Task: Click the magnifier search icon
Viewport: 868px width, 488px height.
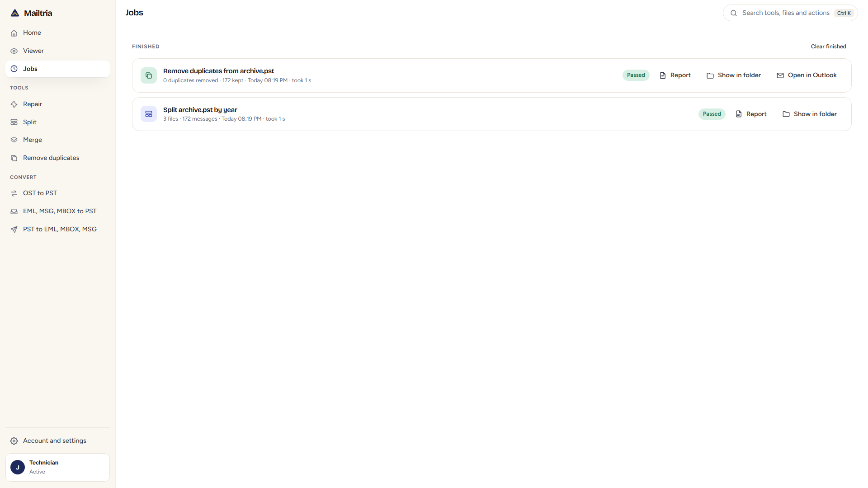Action: 734,13
